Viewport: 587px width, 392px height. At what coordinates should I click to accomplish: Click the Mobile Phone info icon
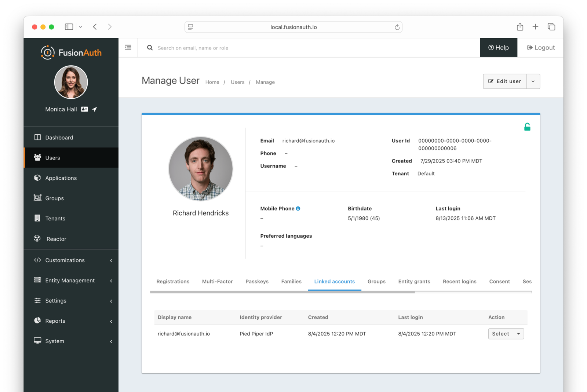click(298, 208)
